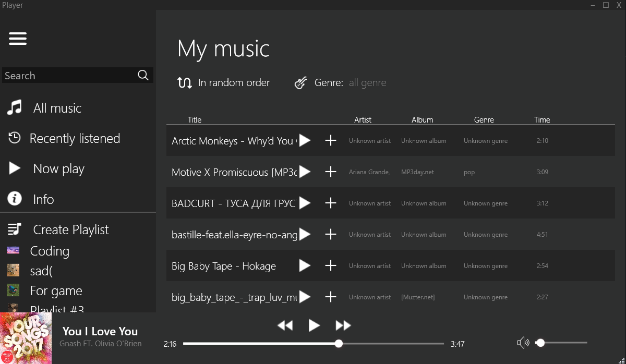Screen dimensions: 626x364
Task: Click the genre brush icon
Action: (x=300, y=82)
